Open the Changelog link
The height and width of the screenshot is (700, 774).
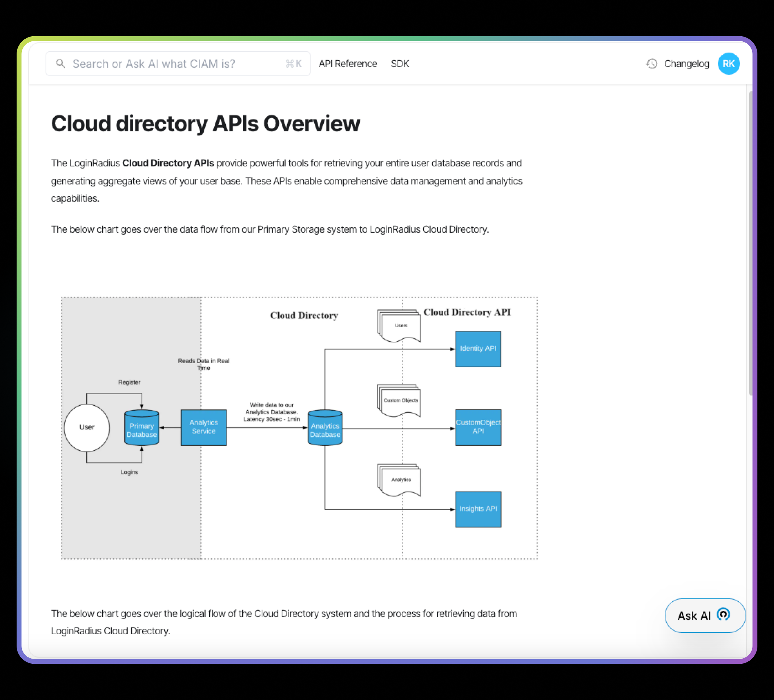coord(686,64)
